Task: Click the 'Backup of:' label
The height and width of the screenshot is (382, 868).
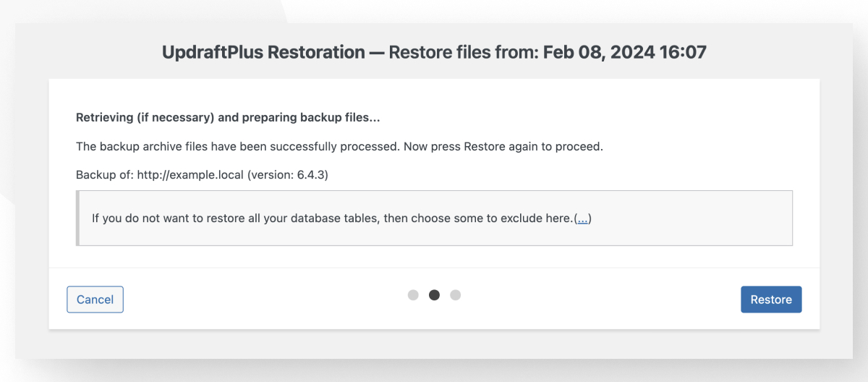Action: coord(105,175)
